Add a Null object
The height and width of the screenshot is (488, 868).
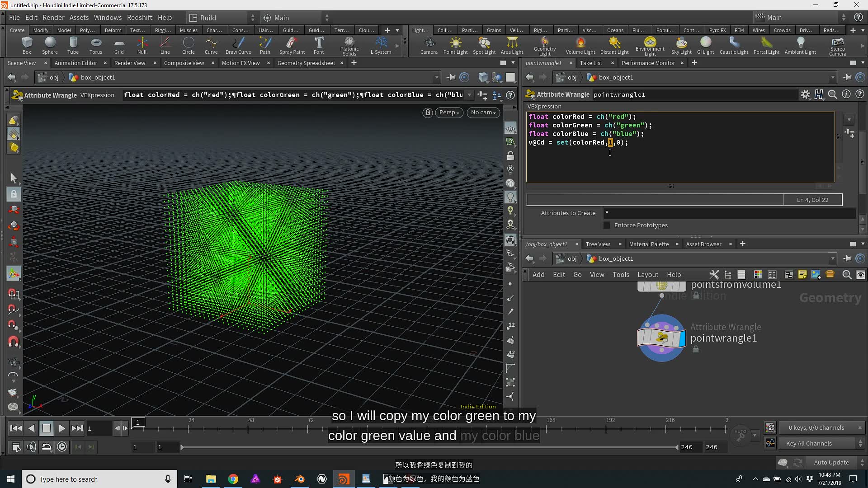pyautogui.click(x=142, y=45)
